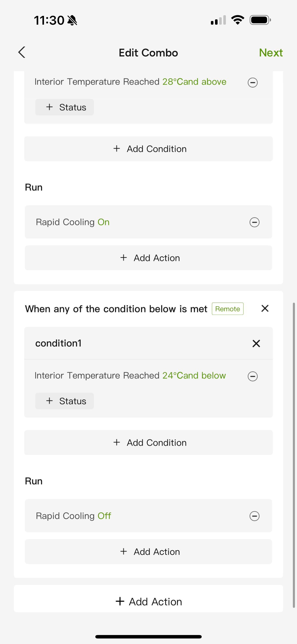The image size is (297, 644).
Task: Add Status under the 24°C condition
Action: tap(64, 401)
